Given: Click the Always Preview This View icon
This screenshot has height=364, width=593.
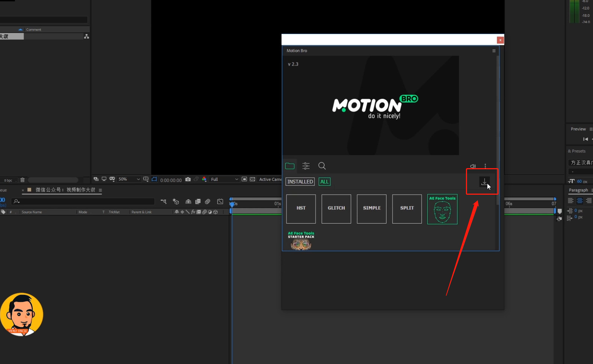Looking at the screenshot, I should 96,179.
